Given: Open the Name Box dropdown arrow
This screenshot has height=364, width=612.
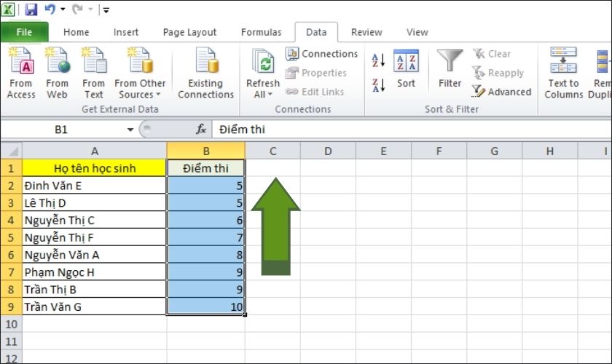Looking at the screenshot, I should pyautogui.click(x=130, y=130).
